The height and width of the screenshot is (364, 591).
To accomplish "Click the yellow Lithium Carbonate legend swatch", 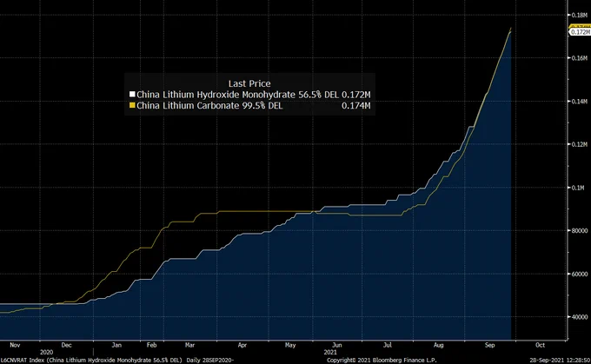I will click(132, 105).
